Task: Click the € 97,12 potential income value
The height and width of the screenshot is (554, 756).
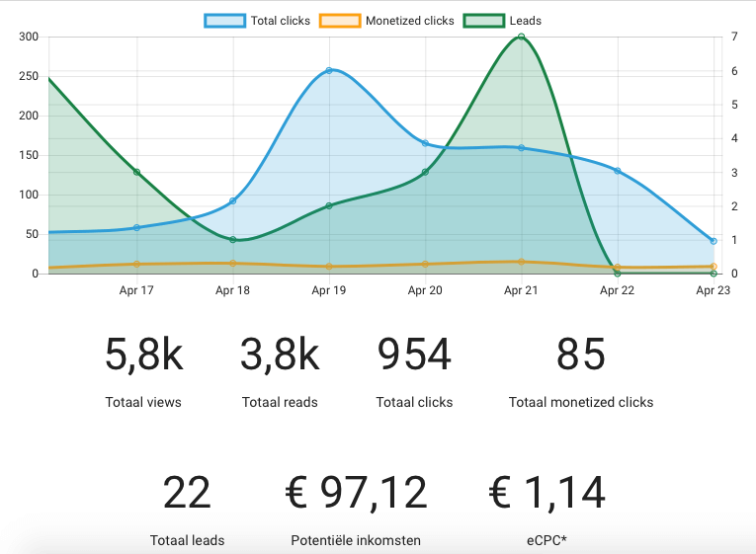Action: coord(356,493)
